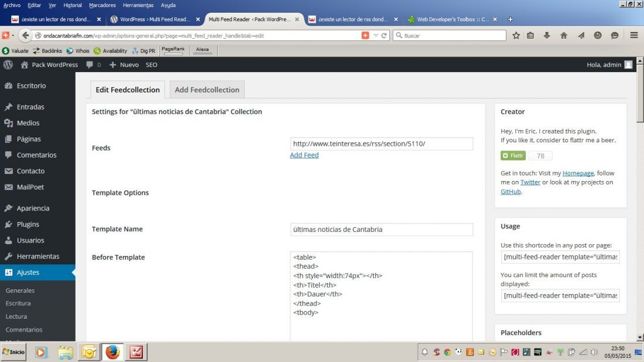Image resolution: width=644 pixels, height=362 pixels.
Task: Open the address bar history dropdown arrow
Action: click(375, 36)
